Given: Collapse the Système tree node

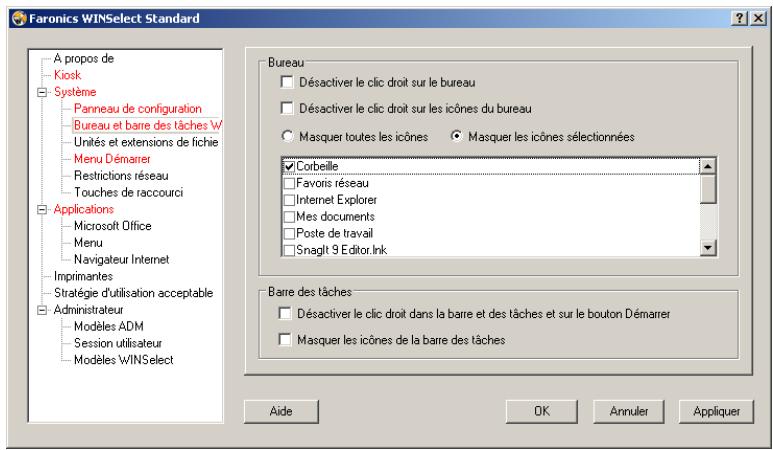Looking at the screenshot, I should pos(42,92).
